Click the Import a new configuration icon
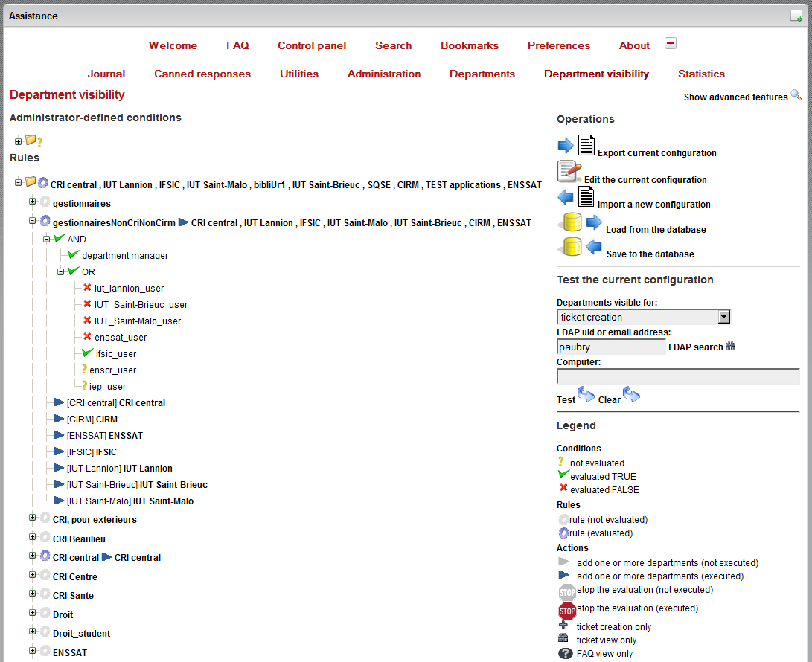This screenshot has width=812, height=662. click(576, 198)
